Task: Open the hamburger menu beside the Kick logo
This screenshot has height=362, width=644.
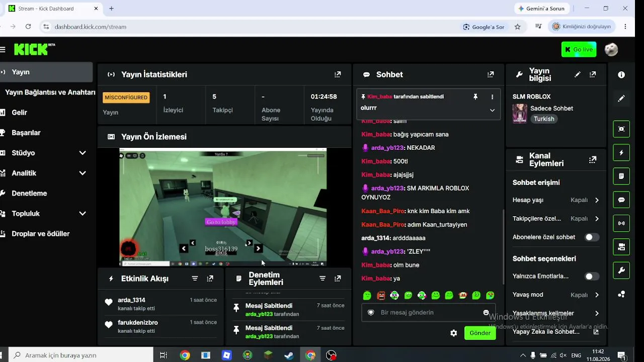Action: point(3,49)
